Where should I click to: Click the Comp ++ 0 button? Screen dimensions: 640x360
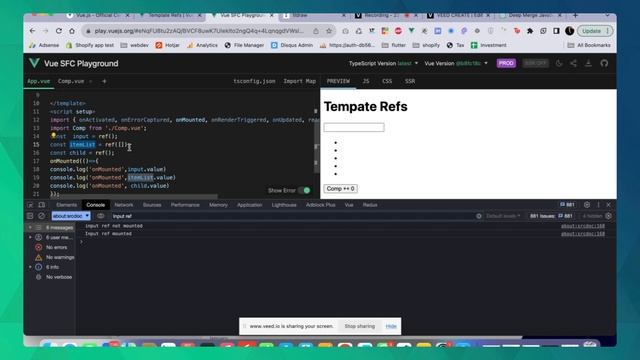341,189
